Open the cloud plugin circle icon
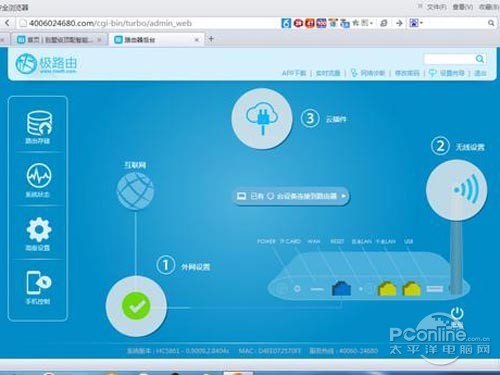Viewport: 500px width, 375px height. [x=262, y=119]
